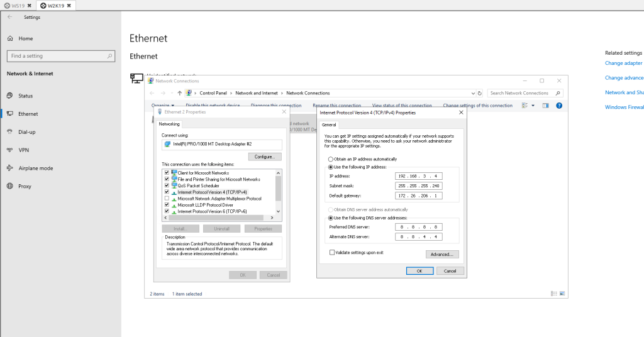This screenshot has width=644, height=337.
Task: Open the Status page icon
Action: click(x=10, y=96)
